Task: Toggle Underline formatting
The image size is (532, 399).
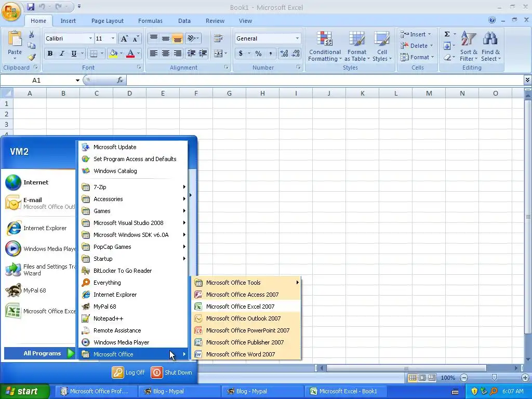Action: 74,54
